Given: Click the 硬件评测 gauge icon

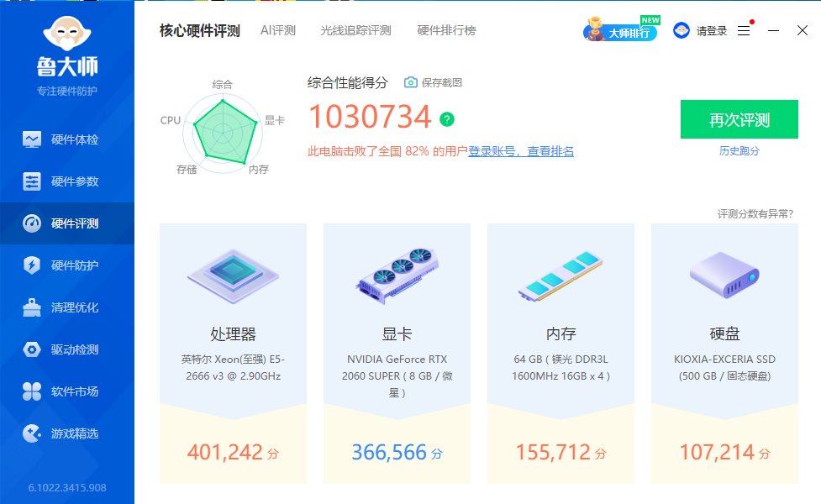Looking at the screenshot, I should [x=32, y=223].
